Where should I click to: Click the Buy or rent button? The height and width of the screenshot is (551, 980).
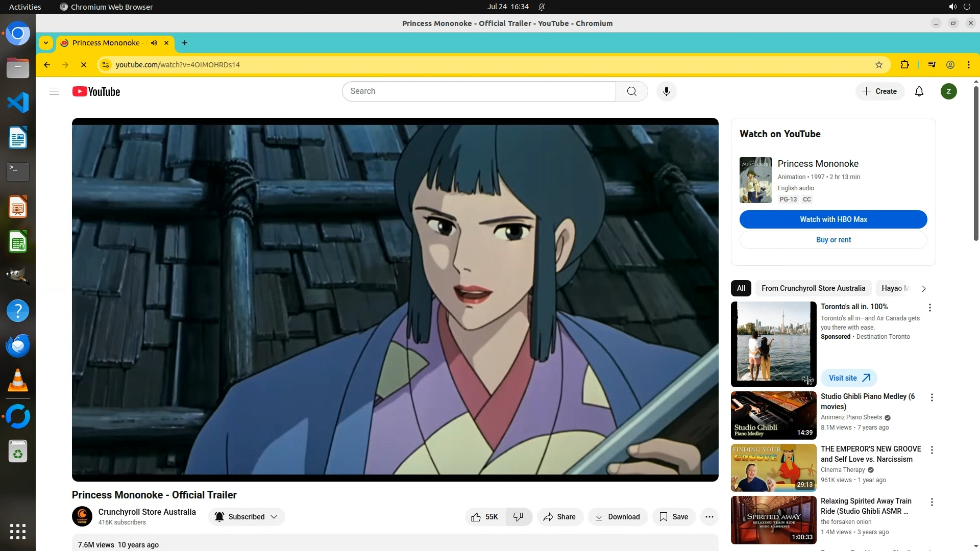(833, 240)
